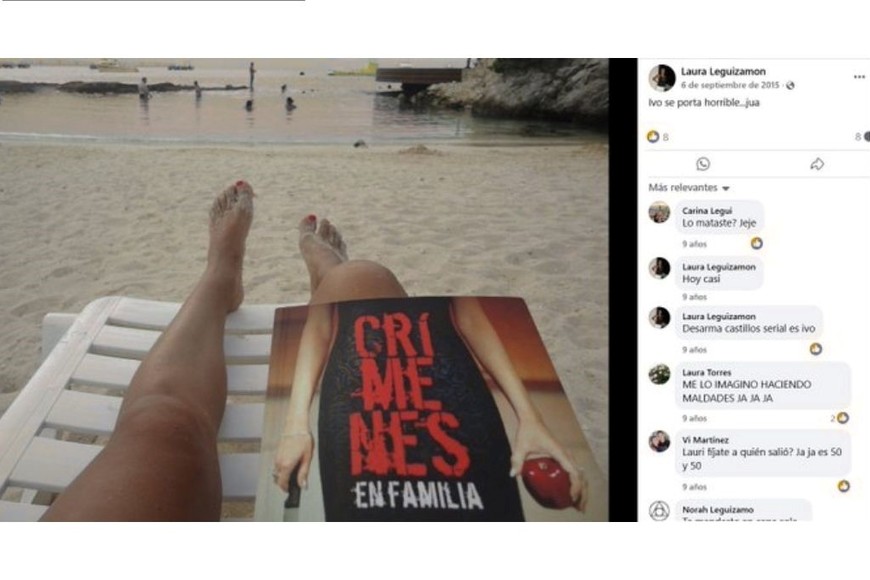Click the share arrow icon
The height and width of the screenshot is (580, 870).
click(x=817, y=164)
